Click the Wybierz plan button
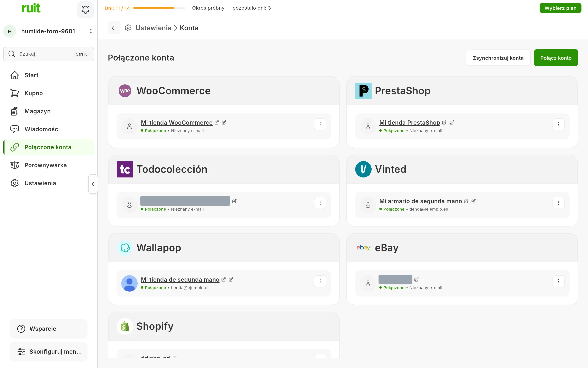 [x=560, y=8]
